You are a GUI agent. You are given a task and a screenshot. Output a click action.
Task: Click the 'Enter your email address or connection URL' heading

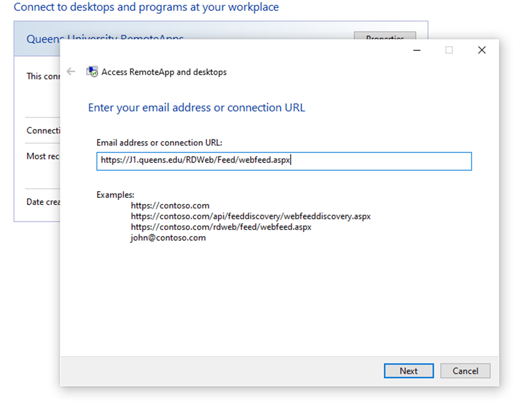[196, 107]
